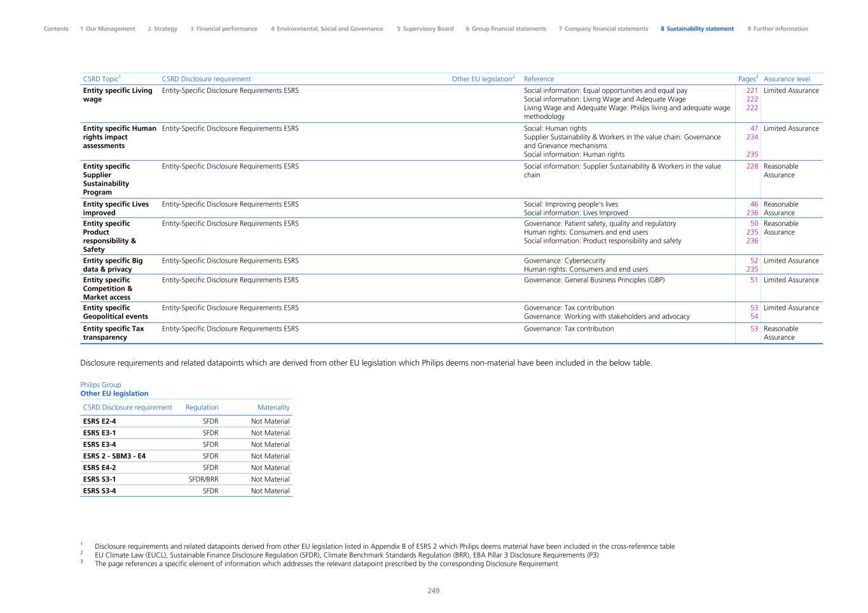868x613 pixels.
Task: Select the Sustainability statement tab
Action: coord(697,29)
